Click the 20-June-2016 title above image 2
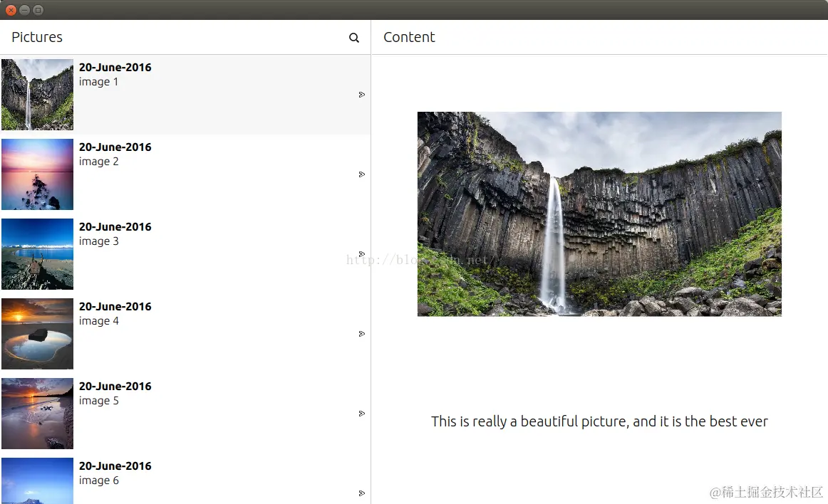Viewport: 828px width, 504px height. click(x=115, y=147)
